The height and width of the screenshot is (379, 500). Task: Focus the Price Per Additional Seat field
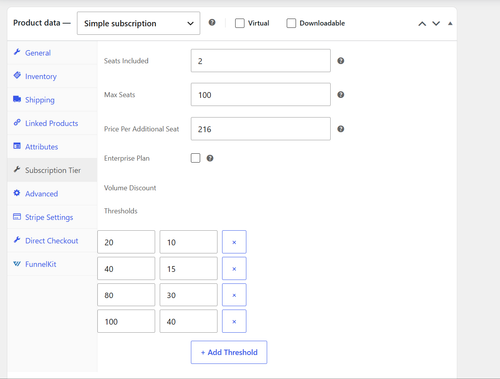(x=261, y=129)
